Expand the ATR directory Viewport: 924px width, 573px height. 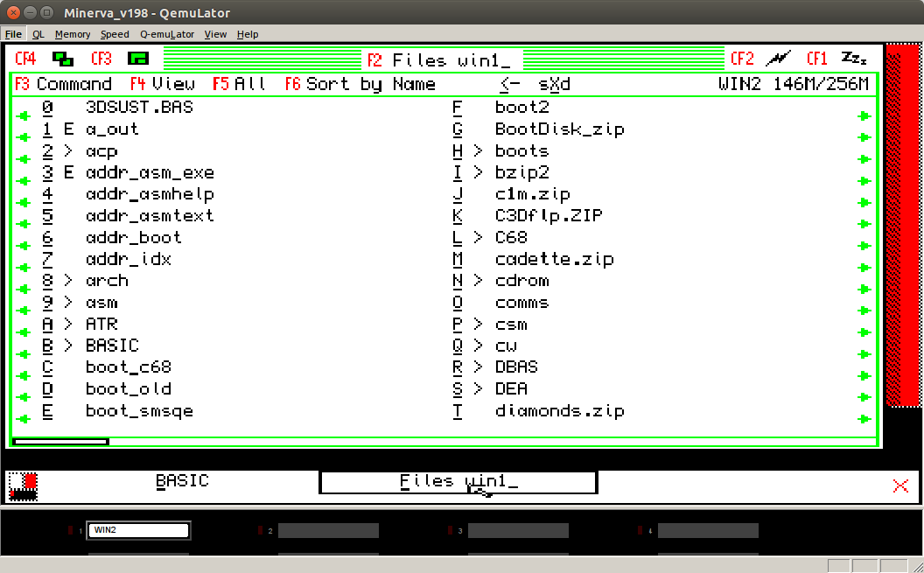pos(68,324)
